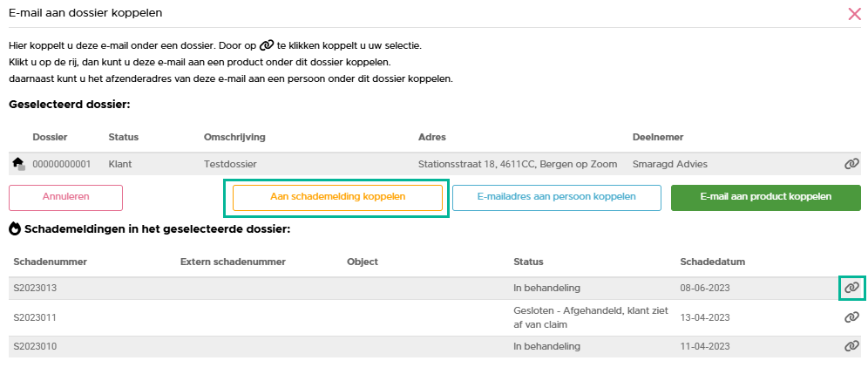Image resolution: width=868 pixels, height=381 pixels.
Task: Click Aan schademelding koppelen
Action: coord(337,197)
